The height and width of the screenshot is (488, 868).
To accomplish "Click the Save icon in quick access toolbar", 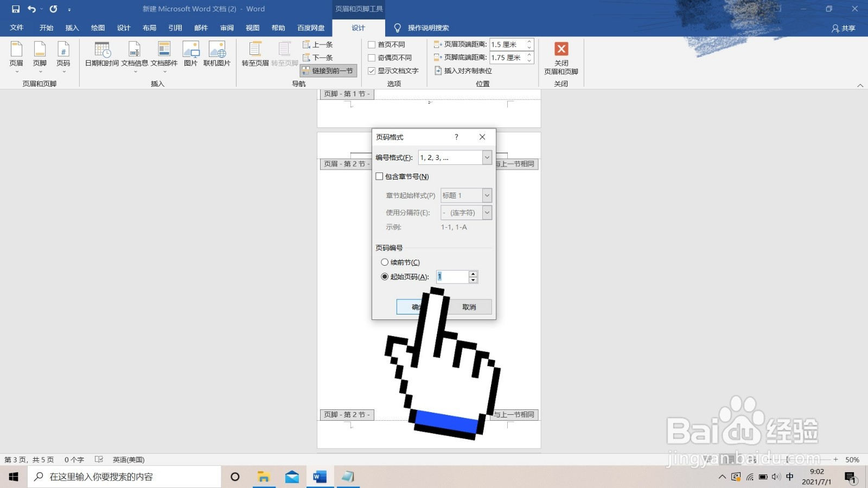I will tap(16, 9).
